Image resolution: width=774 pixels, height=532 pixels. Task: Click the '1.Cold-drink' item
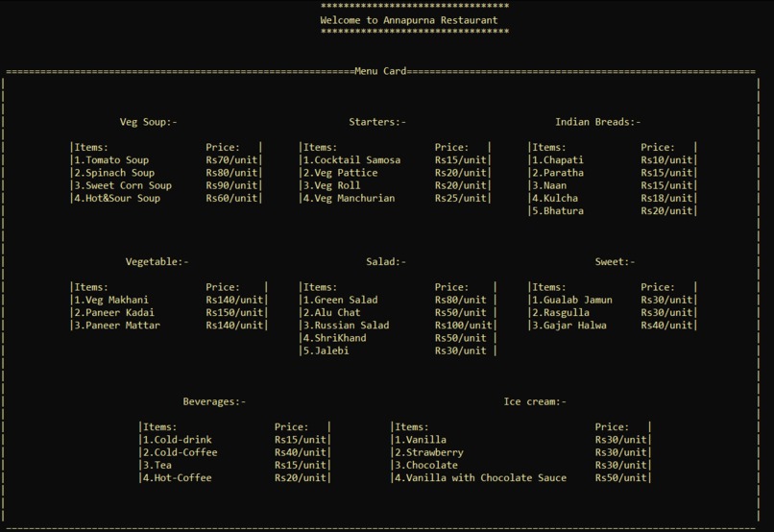point(178,440)
